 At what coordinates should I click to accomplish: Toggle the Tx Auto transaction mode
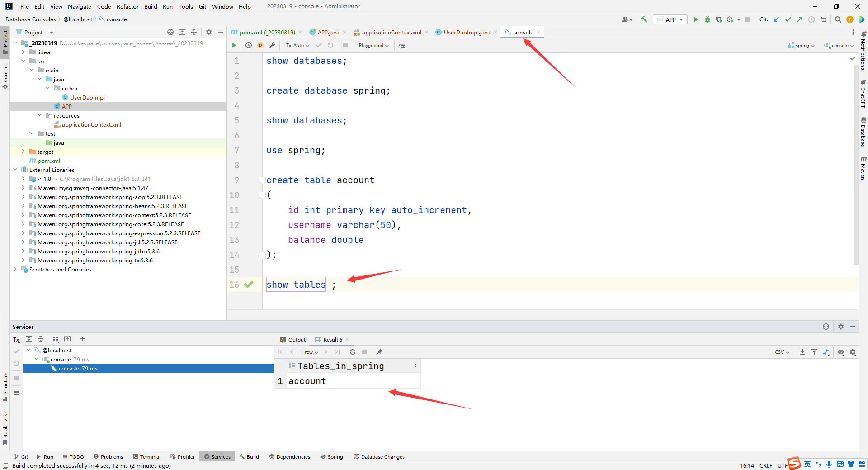click(x=297, y=45)
